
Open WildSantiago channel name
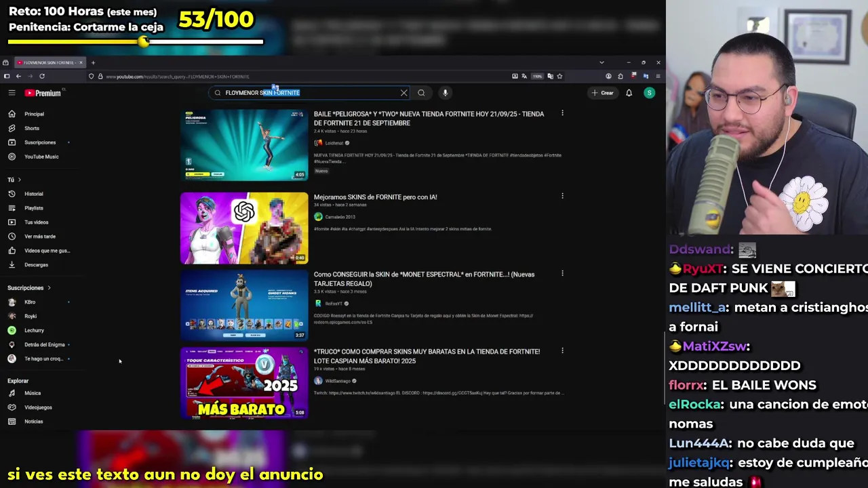pyautogui.click(x=338, y=381)
